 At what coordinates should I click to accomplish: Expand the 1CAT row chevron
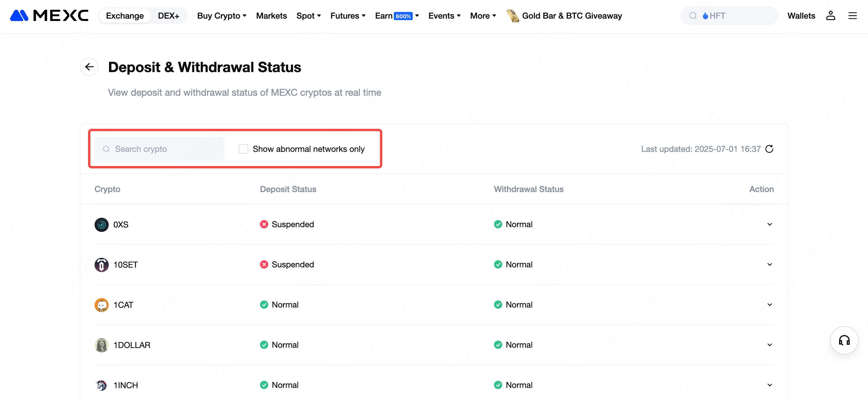770,305
